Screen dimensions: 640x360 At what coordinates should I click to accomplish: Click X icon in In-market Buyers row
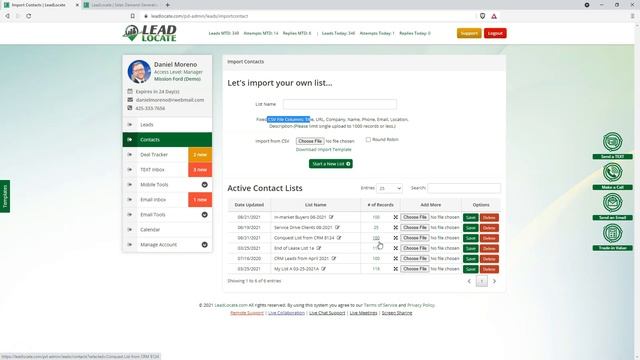coord(396,217)
